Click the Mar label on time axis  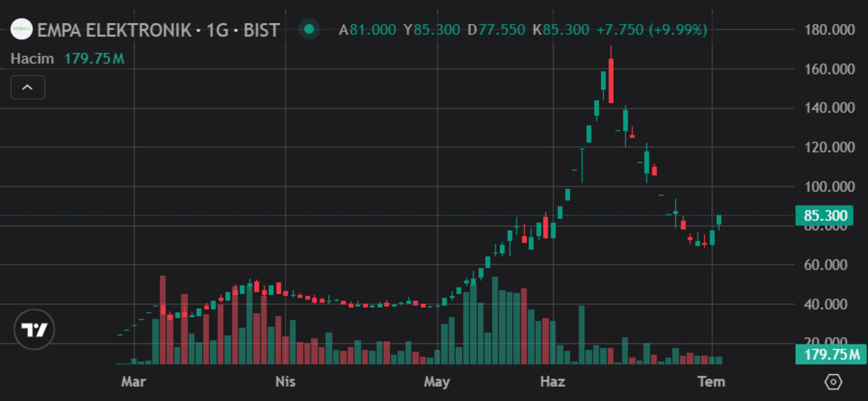(130, 381)
